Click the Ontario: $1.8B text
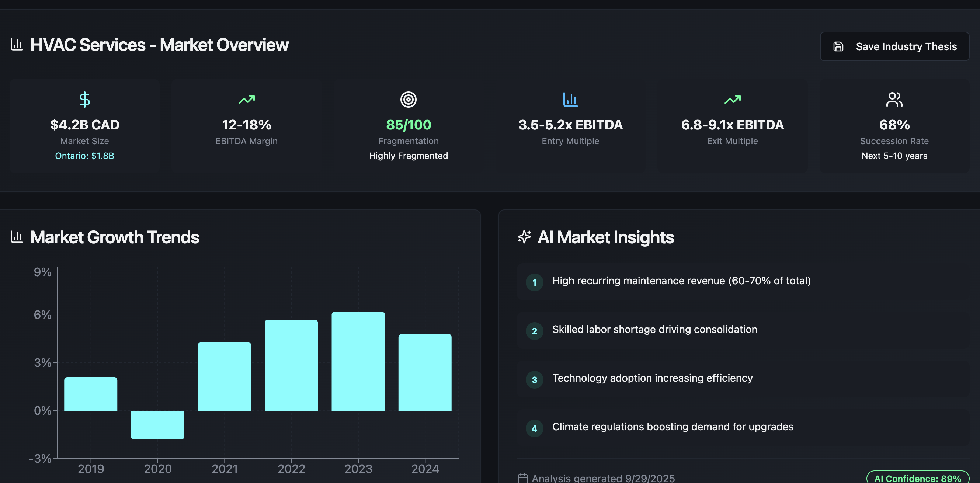 coord(84,156)
